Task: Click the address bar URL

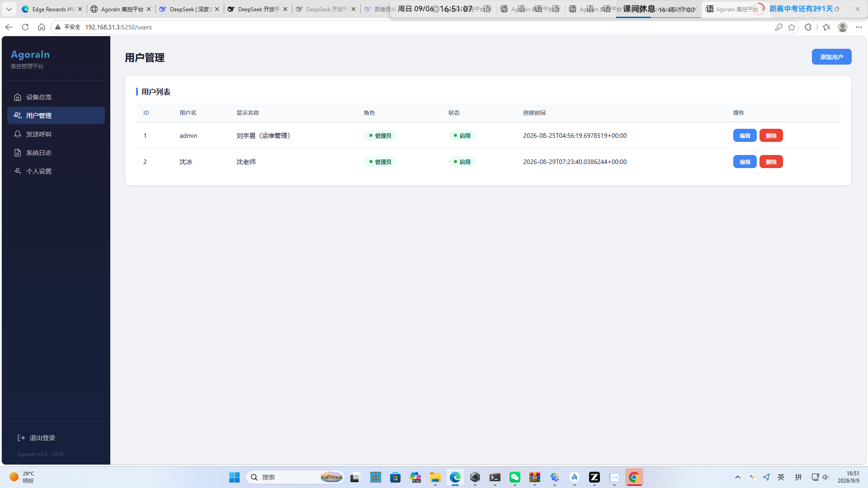Action: tap(118, 27)
